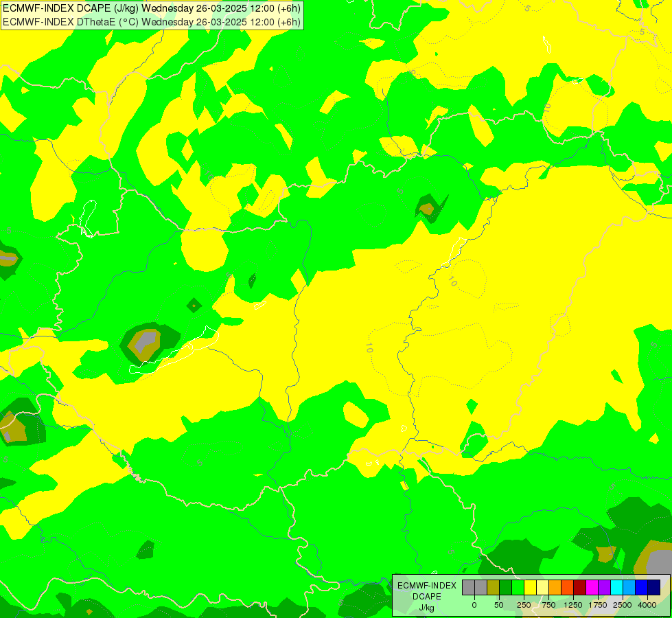The width and height of the screenshot is (672, 618).
Task: Click the pale yellow legend swatch
Action: coord(542,587)
